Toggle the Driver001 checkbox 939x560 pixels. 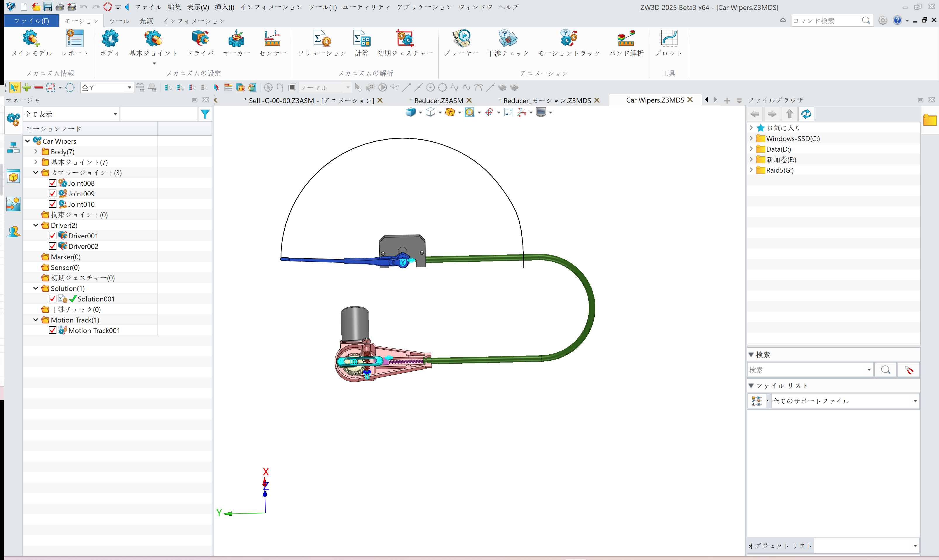(x=53, y=235)
